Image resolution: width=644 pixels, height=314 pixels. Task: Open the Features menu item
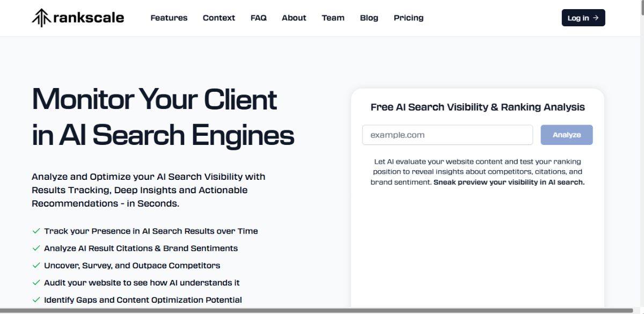169,18
